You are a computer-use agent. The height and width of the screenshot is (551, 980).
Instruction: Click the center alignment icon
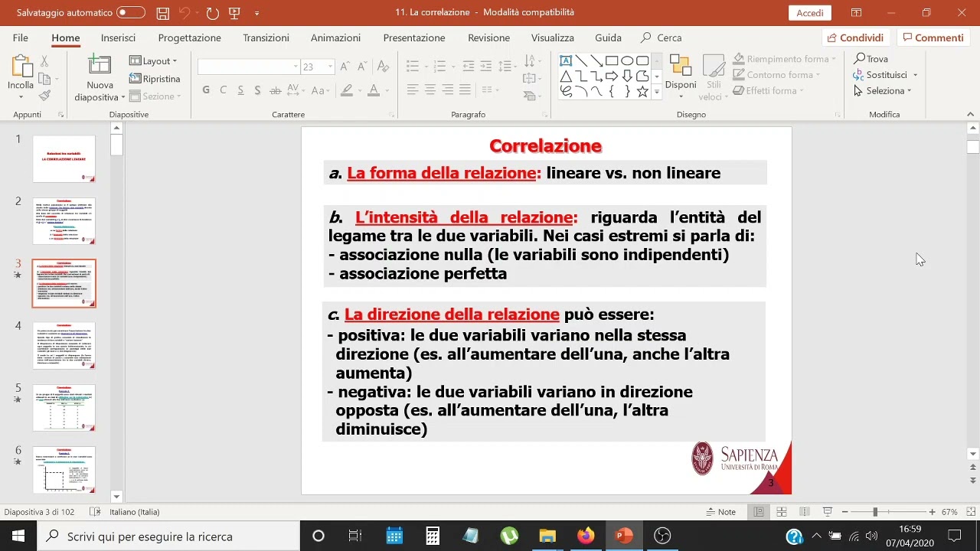(x=430, y=90)
